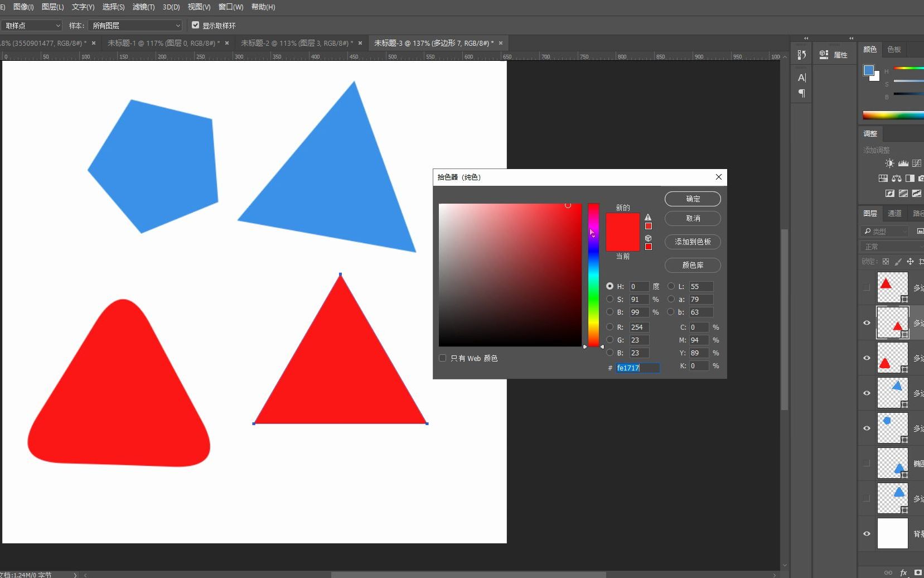Add a Levels adjustment
Viewport: 924px width, 578px height.
point(903,163)
